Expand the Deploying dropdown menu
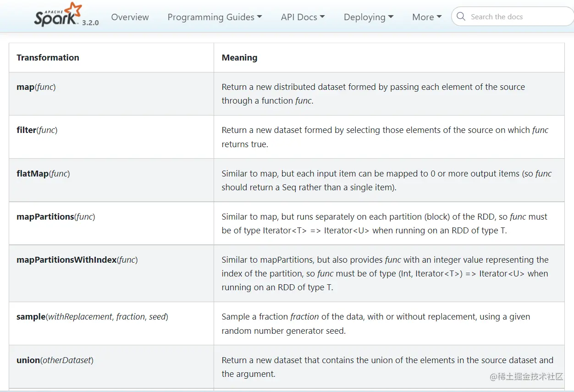 pyautogui.click(x=368, y=17)
